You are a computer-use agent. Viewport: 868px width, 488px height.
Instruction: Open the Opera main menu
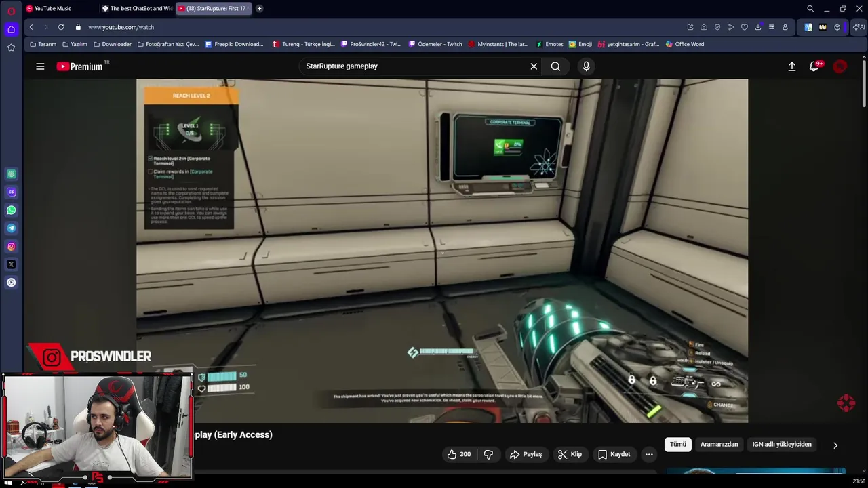[x=11, y=11]
